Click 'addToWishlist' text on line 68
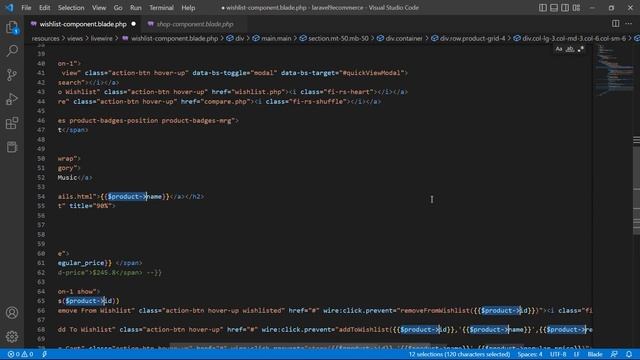Screen dimensions: 640x360 [x=364, y=329]
